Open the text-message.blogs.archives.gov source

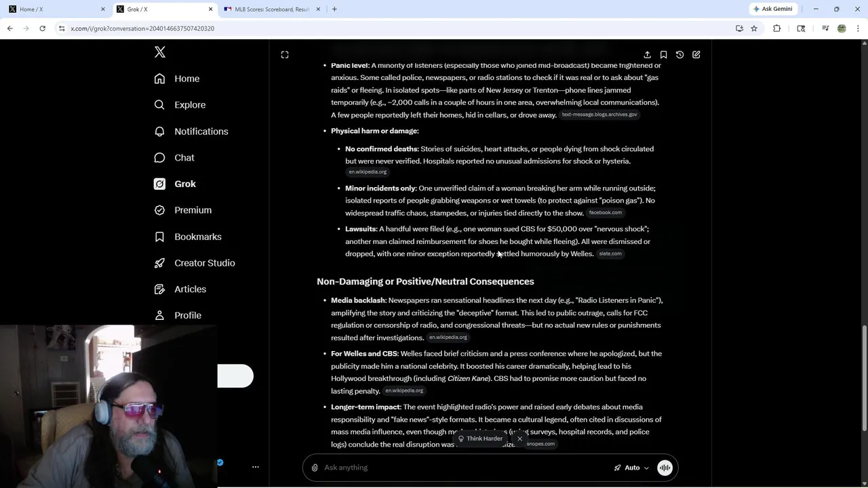[599, 115]
